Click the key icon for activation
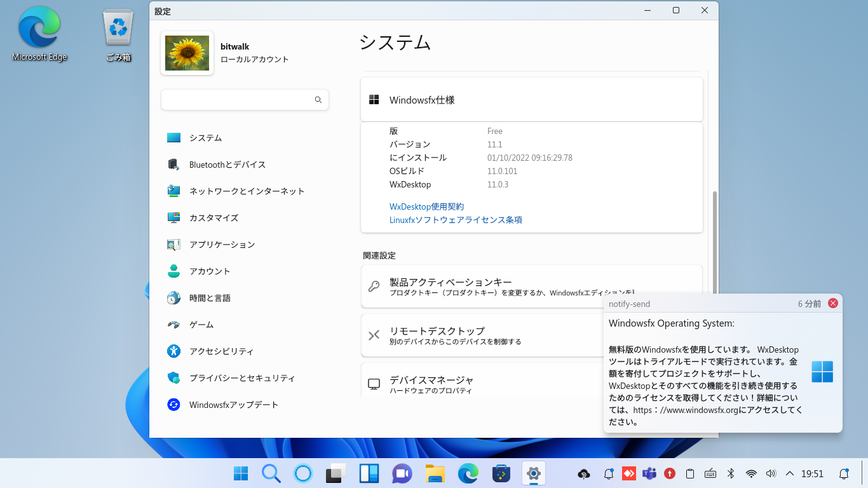The width and height of the screenshot is (868, 488). click(374, 286)
